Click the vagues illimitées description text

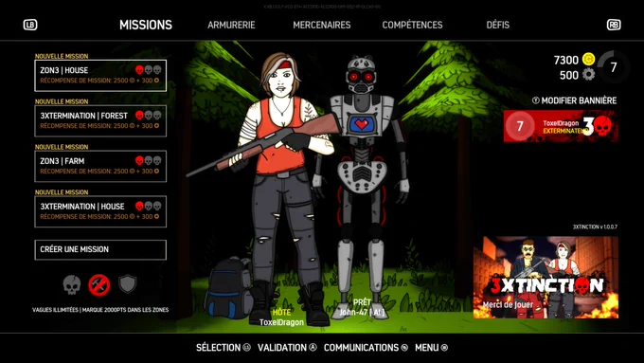pos(100,310)
